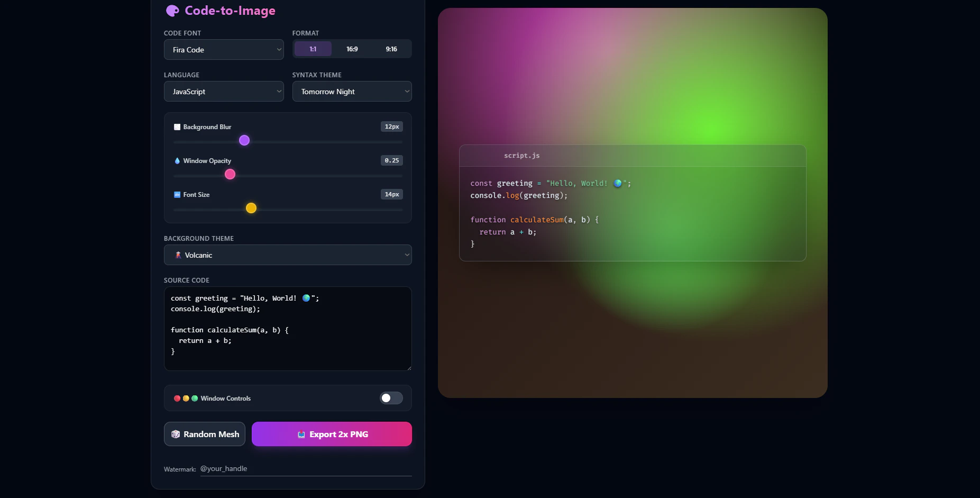Open the Code Font dropdown
This screenshot has width=980, height=498.
(x=224, y=49)
